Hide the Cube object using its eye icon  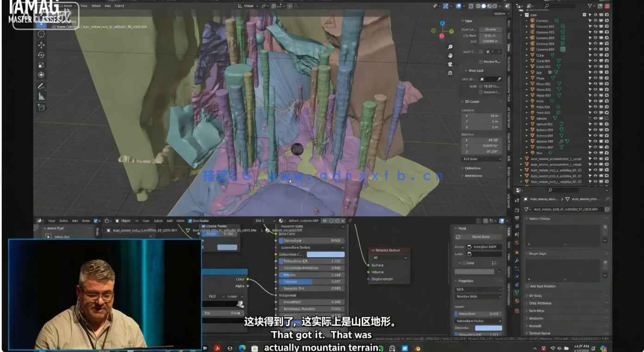tap(595, 55)
